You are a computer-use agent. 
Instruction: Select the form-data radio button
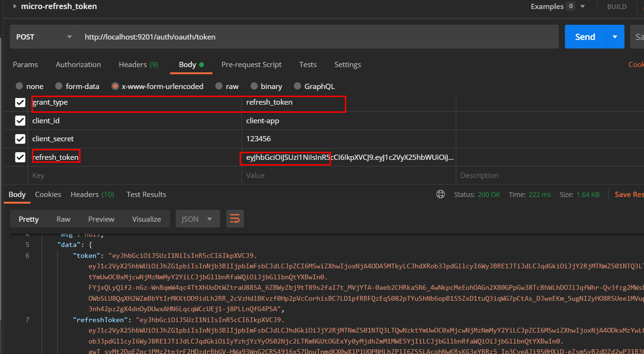[59, 86]
